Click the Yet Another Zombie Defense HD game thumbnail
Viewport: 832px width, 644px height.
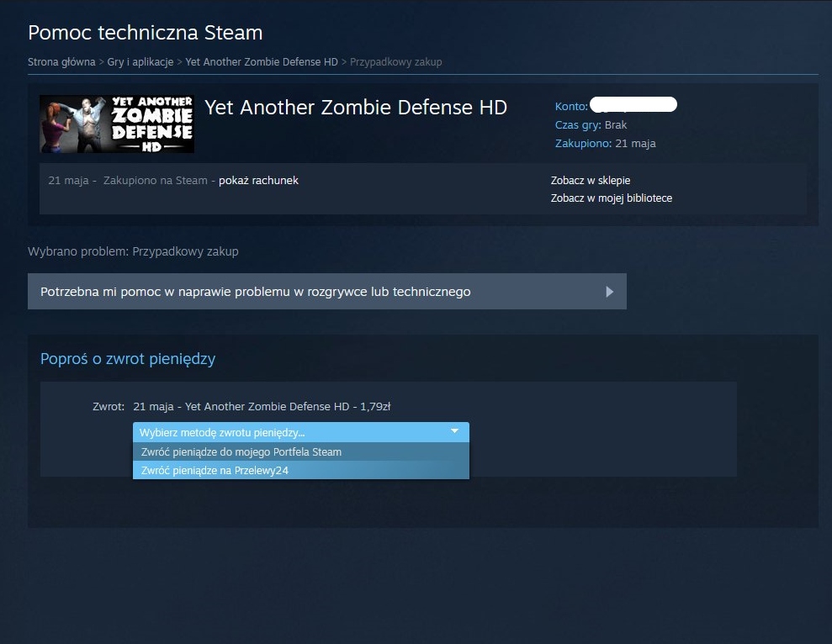point(117,124)
